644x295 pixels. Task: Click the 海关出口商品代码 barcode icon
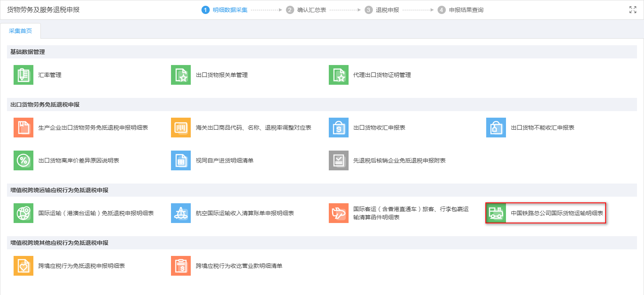click(181, 128)
